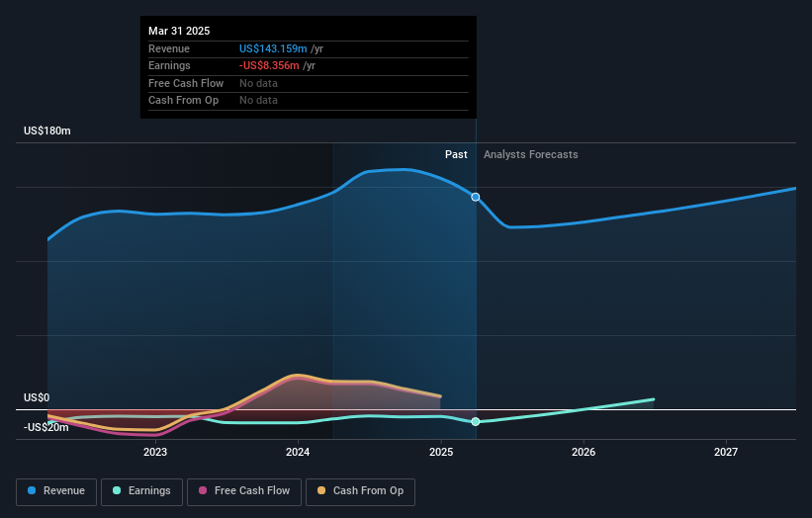Select the earnings data point at Mar 2025
This screenshot has width=812, height=518.
pos(476,422)
